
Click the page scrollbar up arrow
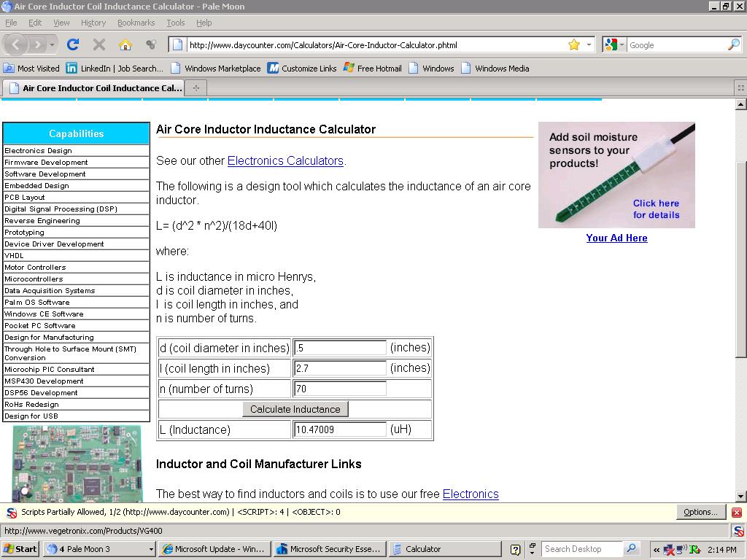741,104
